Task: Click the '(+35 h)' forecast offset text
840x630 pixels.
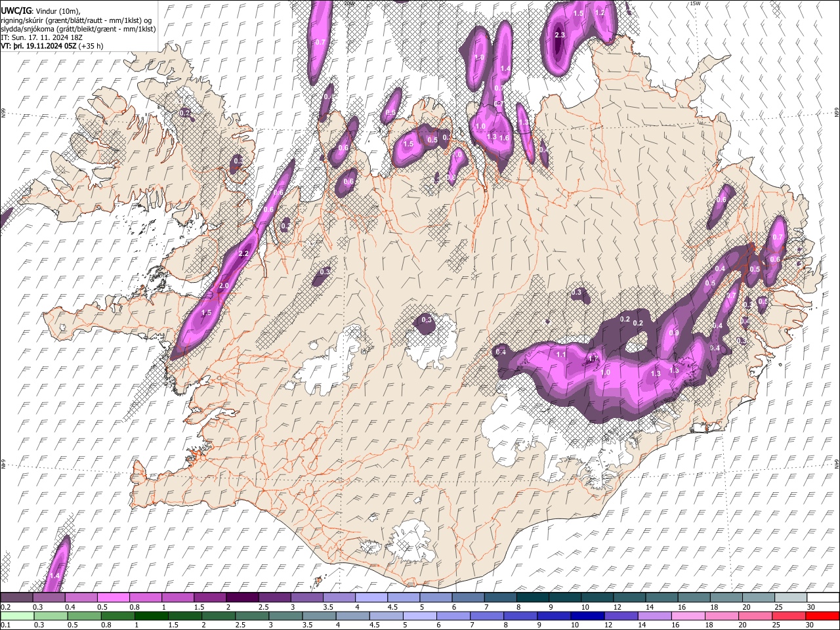Action: [91, 46]
